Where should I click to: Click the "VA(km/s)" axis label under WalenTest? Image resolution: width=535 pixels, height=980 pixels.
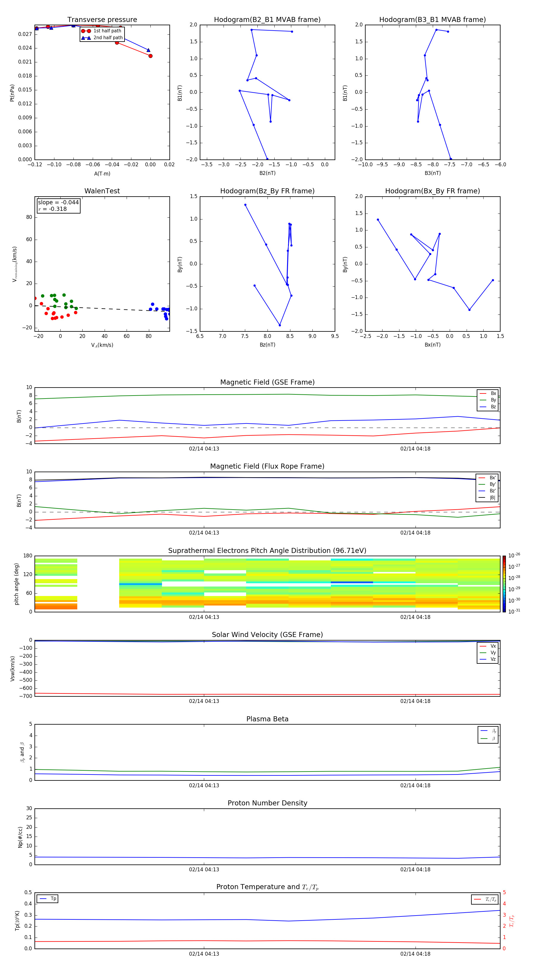tap(102, 345)
